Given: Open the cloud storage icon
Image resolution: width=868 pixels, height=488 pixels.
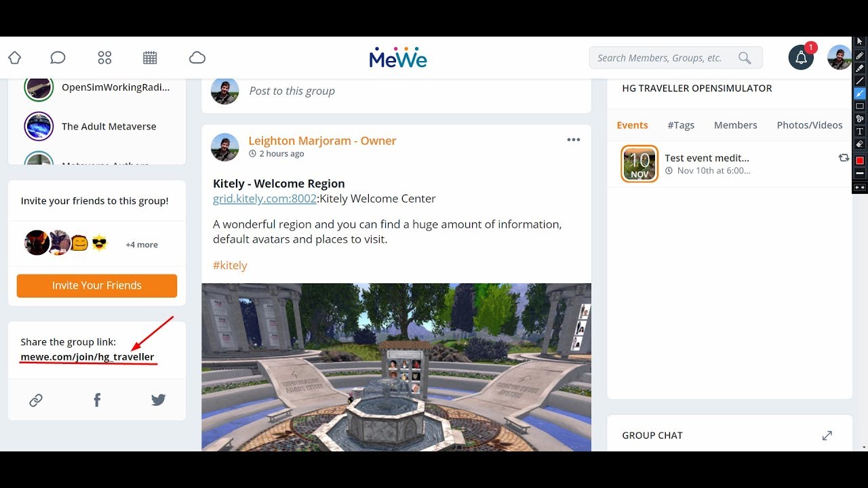Looking at the screenshot, I should [x=197, y=58].
